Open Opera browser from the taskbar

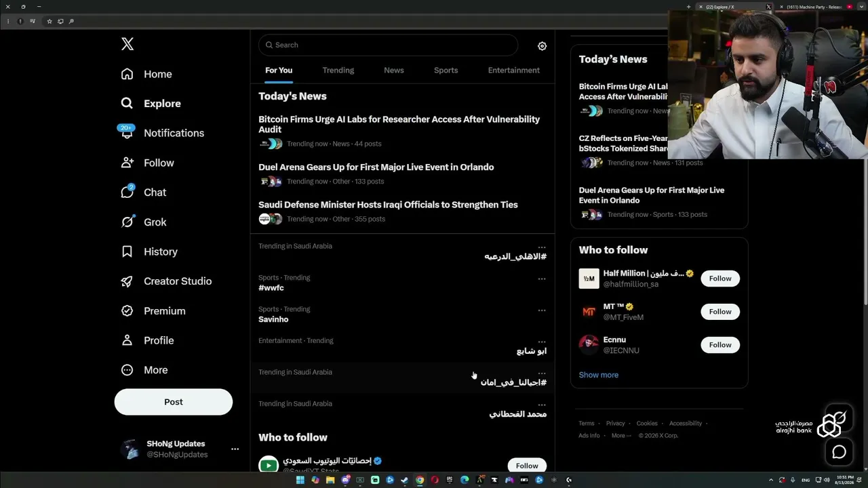point(435,480)
